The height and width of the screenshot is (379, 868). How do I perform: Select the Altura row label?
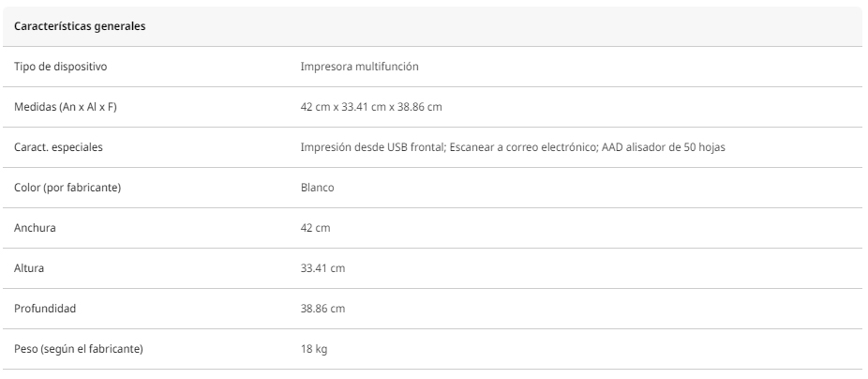pyautogui.click(x=29, y=268)
